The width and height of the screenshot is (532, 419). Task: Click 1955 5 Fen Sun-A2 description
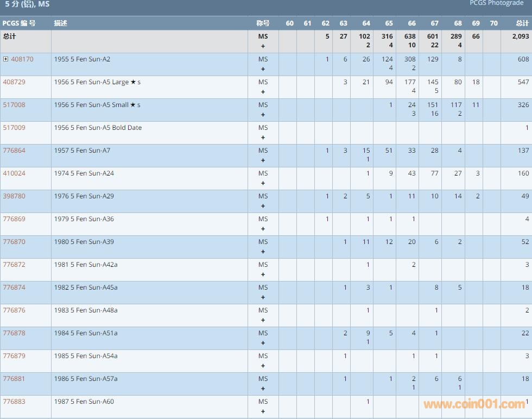pyautogui.click(x=82, y=59)
